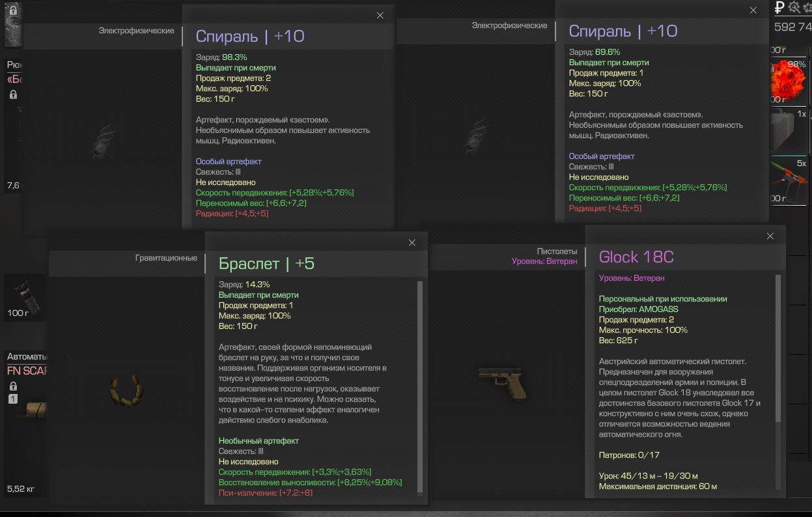Click the 'Glock 18C' title

tap(636, 257)
